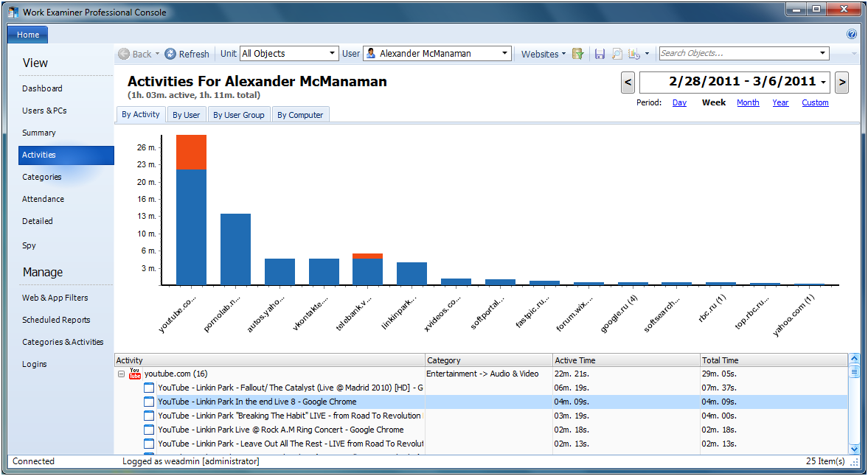The height and width of the screenshot is (476, 868).
Task: Advance to next week with right arrow
Action: [x=841, y=82]
